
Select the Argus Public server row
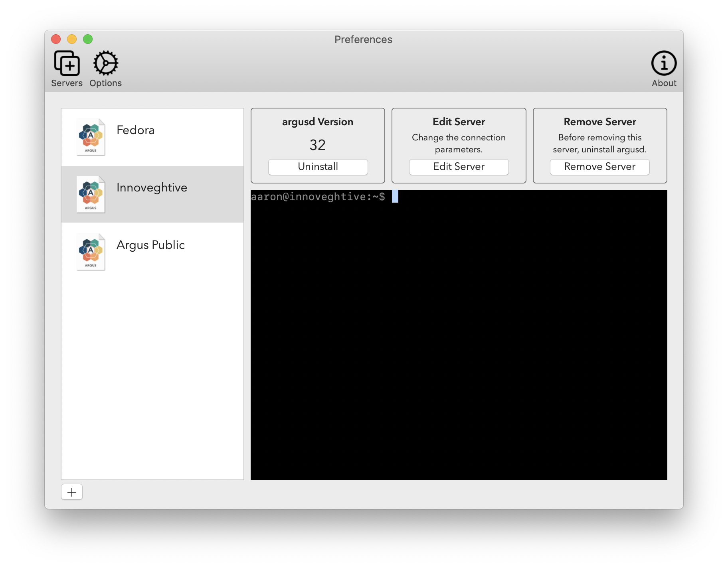pyautogui.click(x=152, y=252)
